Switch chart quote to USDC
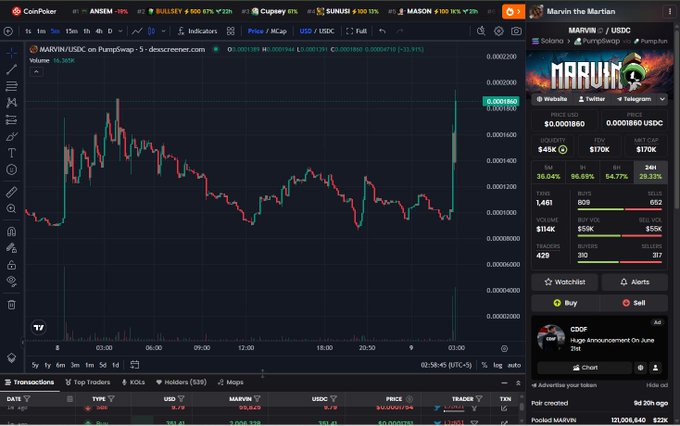The height and width of the screenshot is (426, 680). (327, 31)
